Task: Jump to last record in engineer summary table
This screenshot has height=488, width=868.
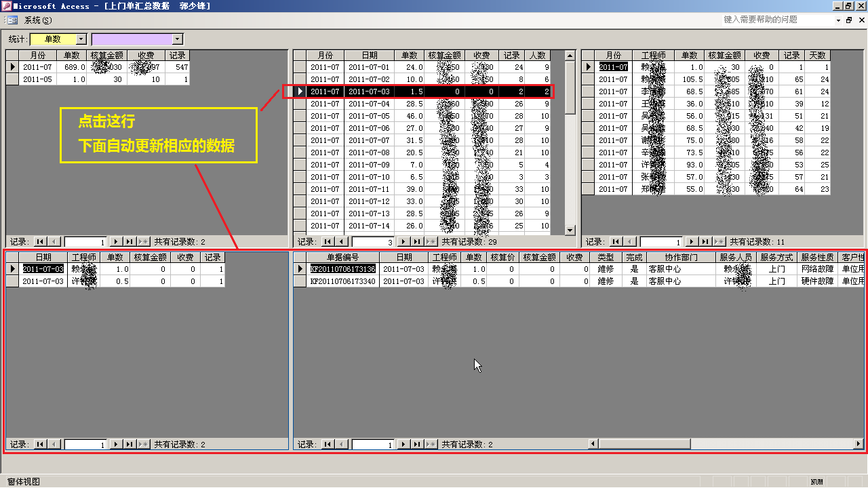Action: tap(704, 241)
